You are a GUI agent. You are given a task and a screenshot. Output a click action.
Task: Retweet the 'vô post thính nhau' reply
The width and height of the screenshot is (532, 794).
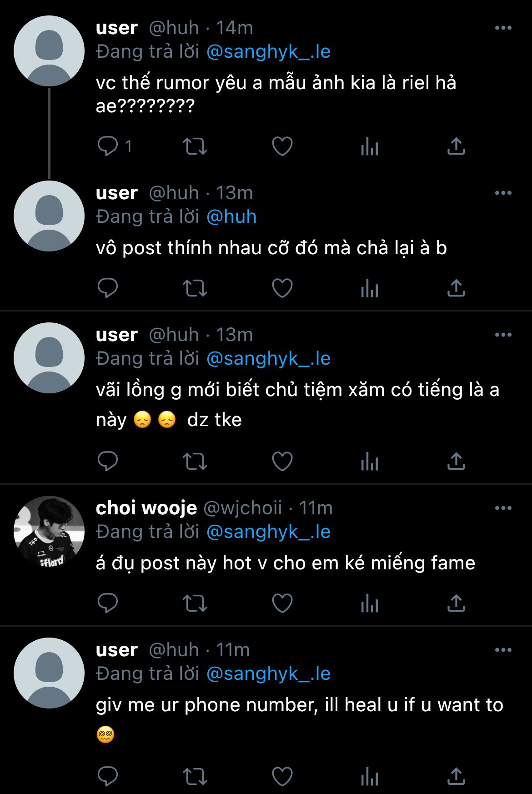(x=195, y=288)
